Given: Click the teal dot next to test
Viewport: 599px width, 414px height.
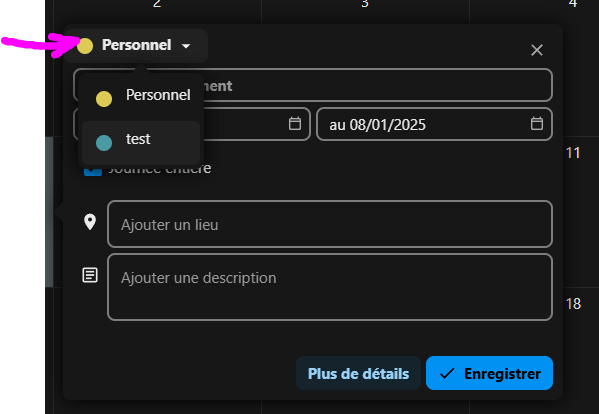Looking at the screenshot, I should [x=104, y=143].
